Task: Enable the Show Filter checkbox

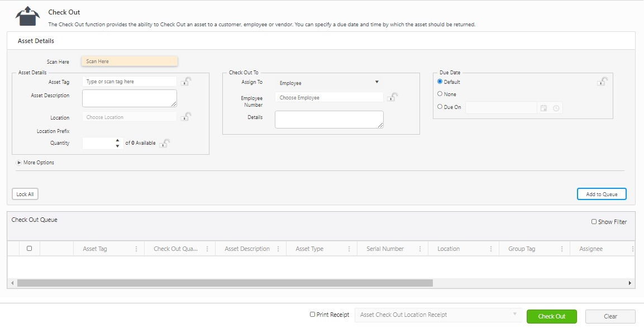Action: [594, 221]
